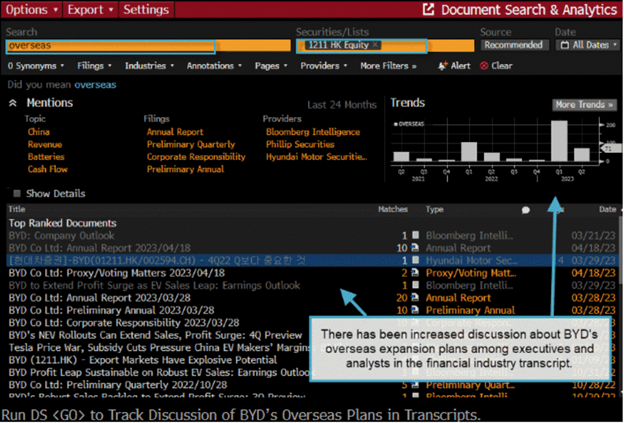Click document icon on Hyundai Motor Sec row

(415, 260)
